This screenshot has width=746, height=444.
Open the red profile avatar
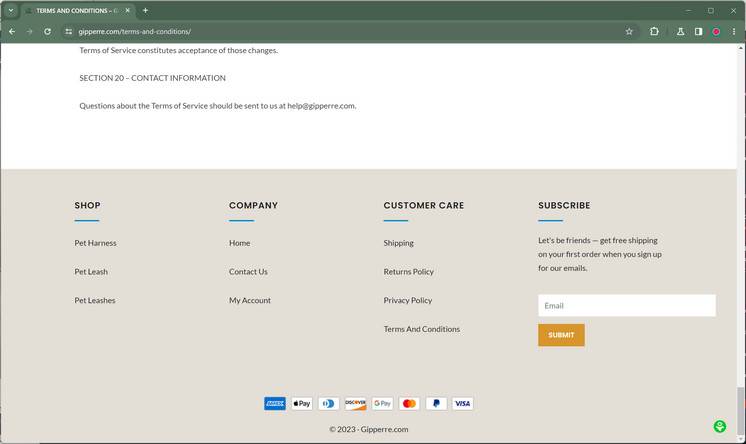(716, 31)
